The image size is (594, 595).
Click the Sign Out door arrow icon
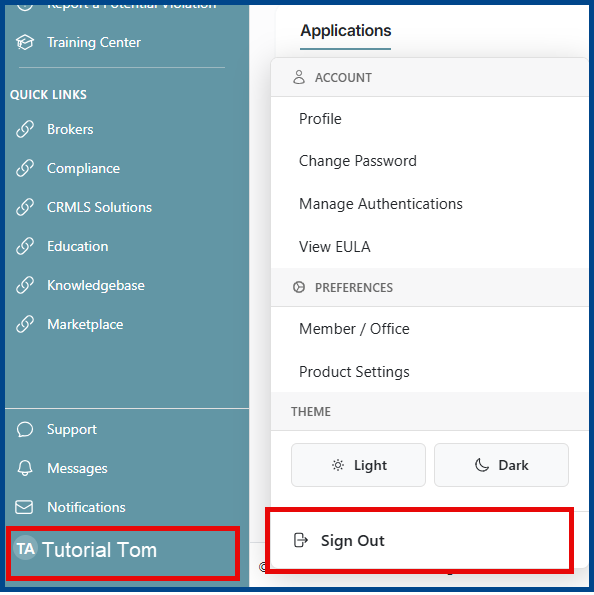[x=301, y=540]
